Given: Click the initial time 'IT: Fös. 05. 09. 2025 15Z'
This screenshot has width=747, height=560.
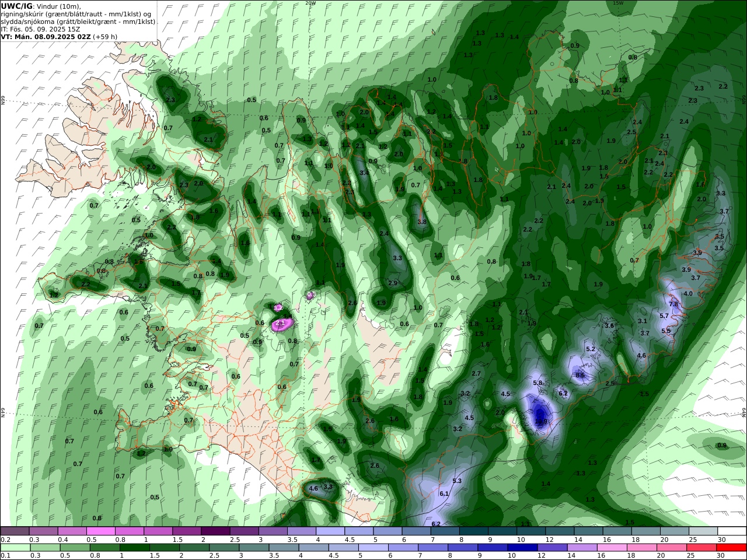Looking at the screenshot, I should point(40,29).
